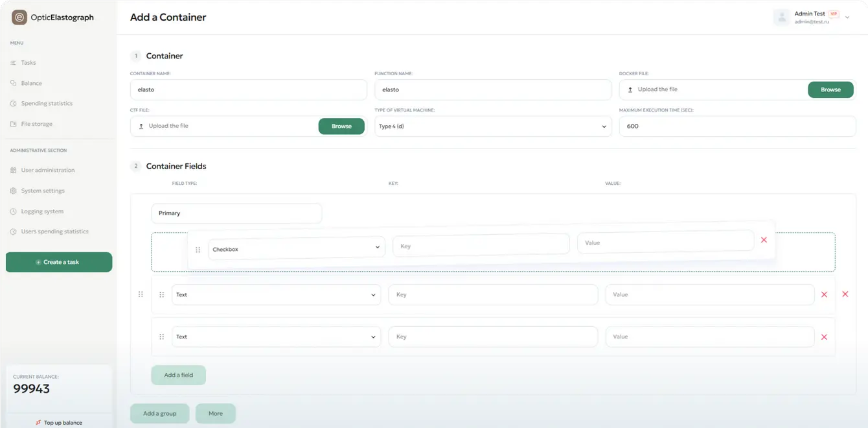Open the Type of Virtual Machine dropdown

(x=492, y=126)
